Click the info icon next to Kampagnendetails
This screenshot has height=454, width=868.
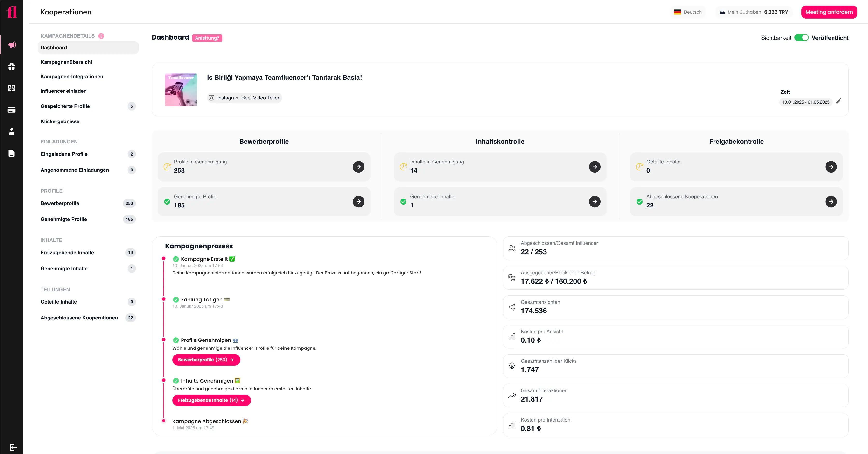coord(101,36)
